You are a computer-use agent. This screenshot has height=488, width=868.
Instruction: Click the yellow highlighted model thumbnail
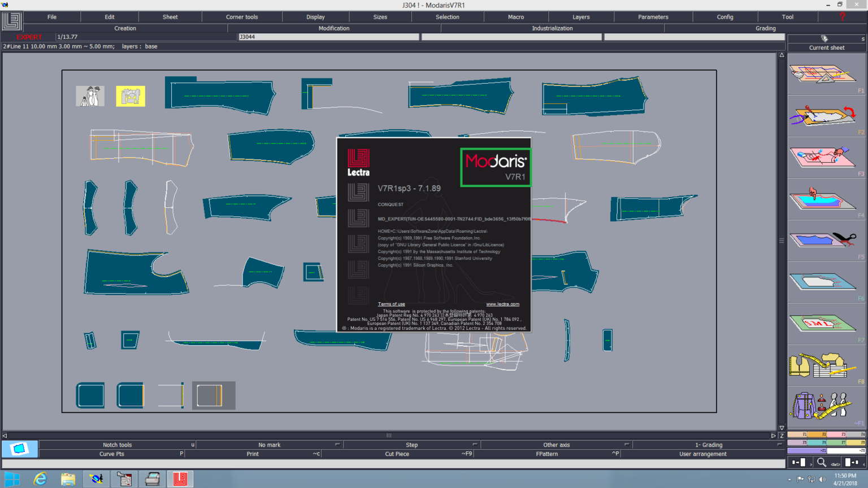point(131,96)
